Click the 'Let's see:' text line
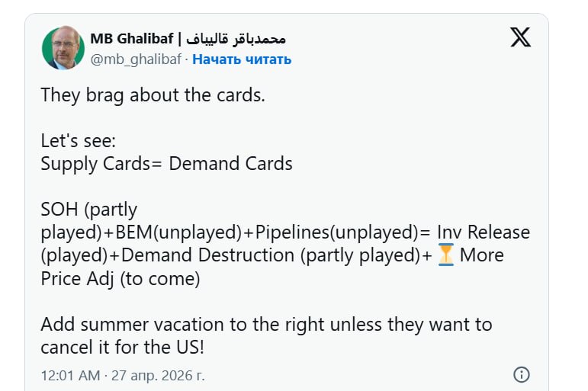 click(x=78, y=141)
